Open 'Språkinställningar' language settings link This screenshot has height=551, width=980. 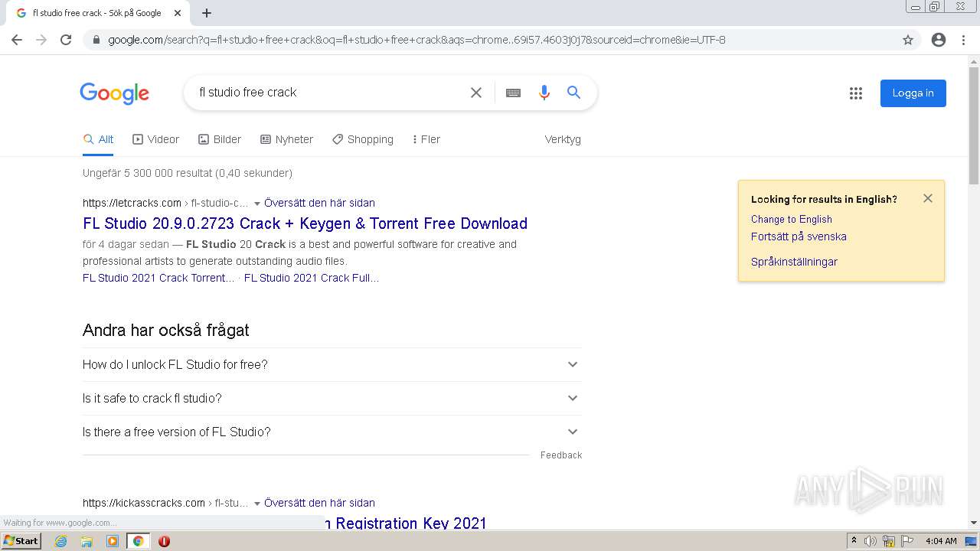[794, 262]
